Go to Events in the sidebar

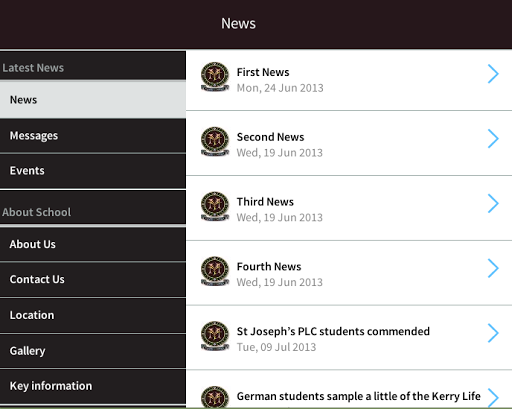(93, 171)
